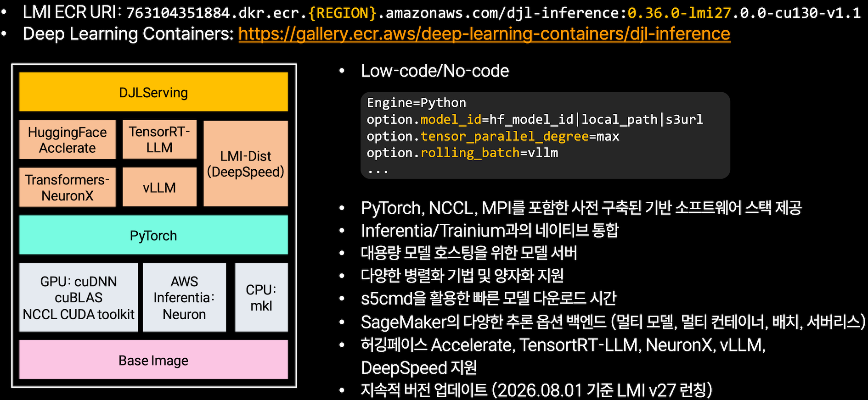The height and width of the screenshot is (400, 868).
Task: Click the TensorRT-LLM diagram block
Action: click(x=159, y=139)
